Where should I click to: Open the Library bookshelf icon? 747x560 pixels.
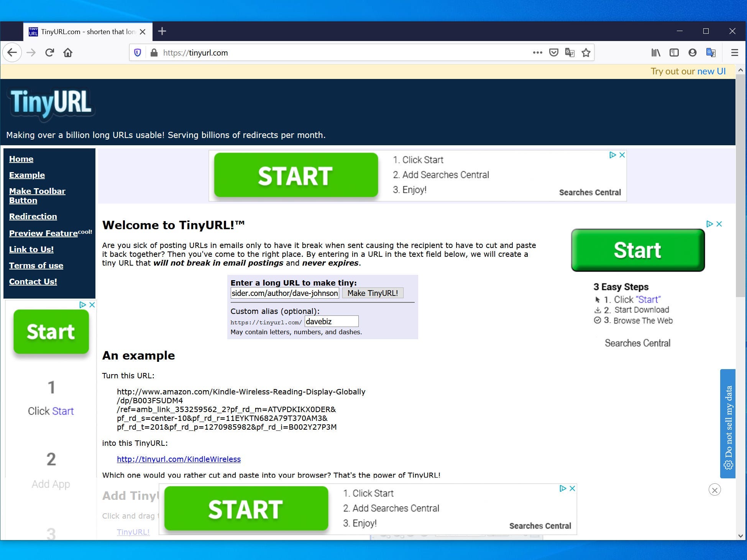tap(656, 53)
